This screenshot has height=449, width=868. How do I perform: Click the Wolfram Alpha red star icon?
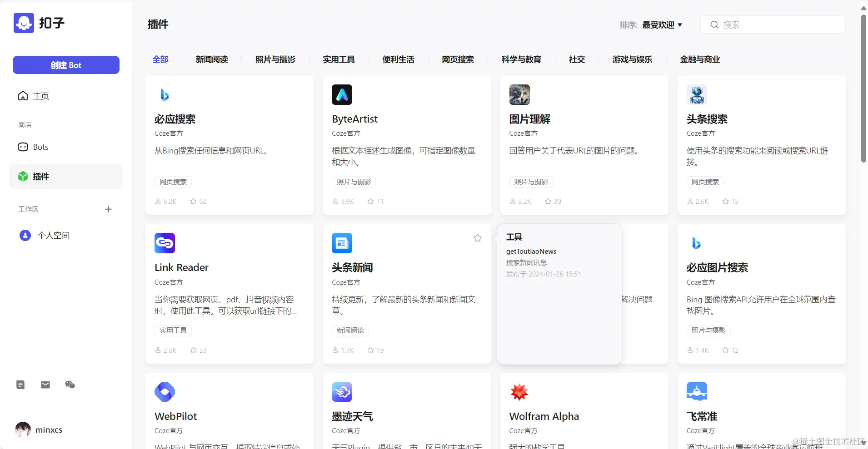pos(519,392)
